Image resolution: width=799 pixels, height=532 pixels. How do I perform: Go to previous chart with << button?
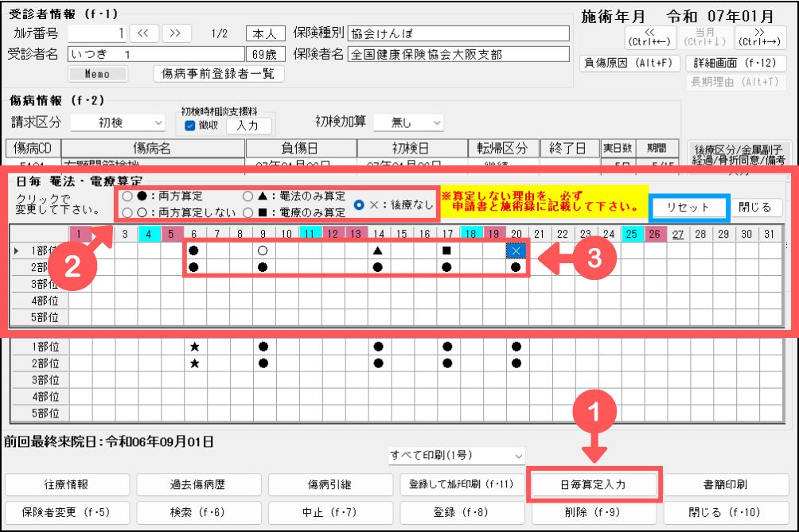pyautogui.click(x=144, y=33)
